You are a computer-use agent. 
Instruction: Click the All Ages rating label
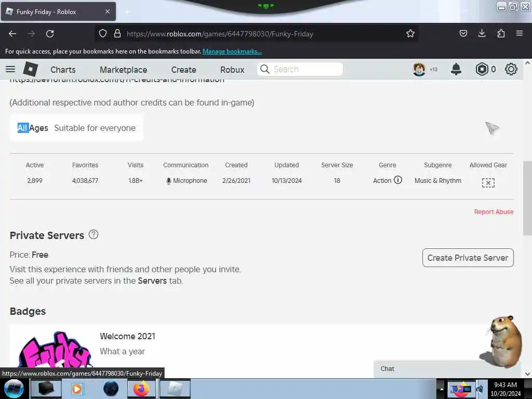(33, 128)
